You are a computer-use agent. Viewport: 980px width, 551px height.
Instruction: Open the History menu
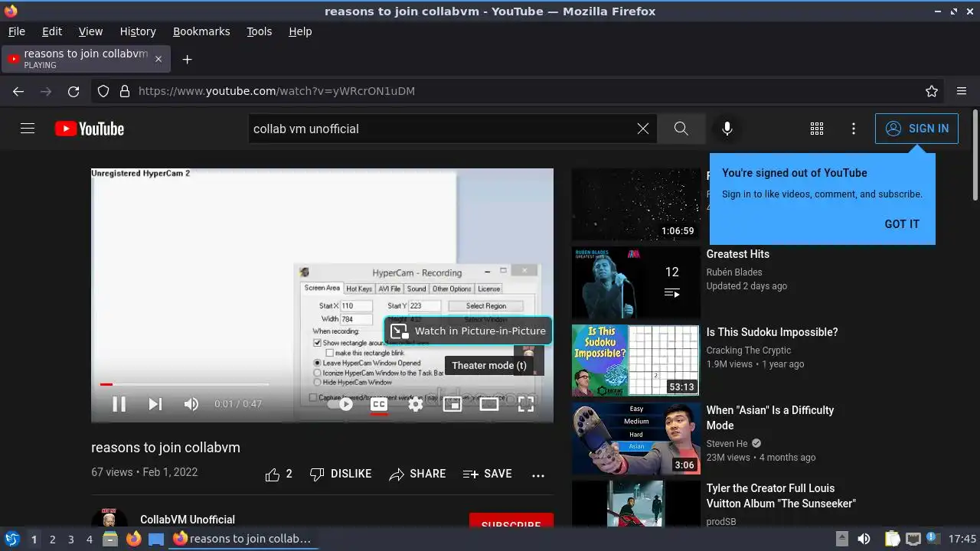(x=138, y=31)
